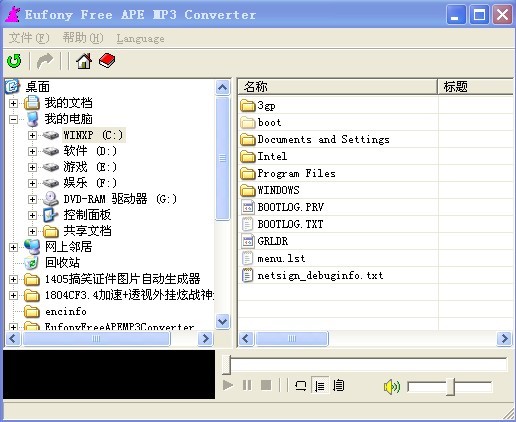Expand the 控制面板 tree node

(x=32, y=215)
